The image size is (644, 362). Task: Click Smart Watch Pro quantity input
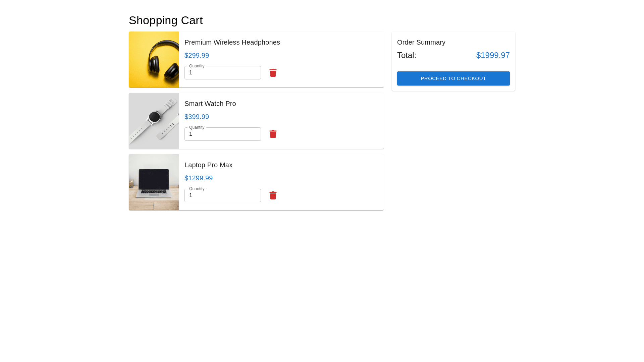[x=222, y=134]
